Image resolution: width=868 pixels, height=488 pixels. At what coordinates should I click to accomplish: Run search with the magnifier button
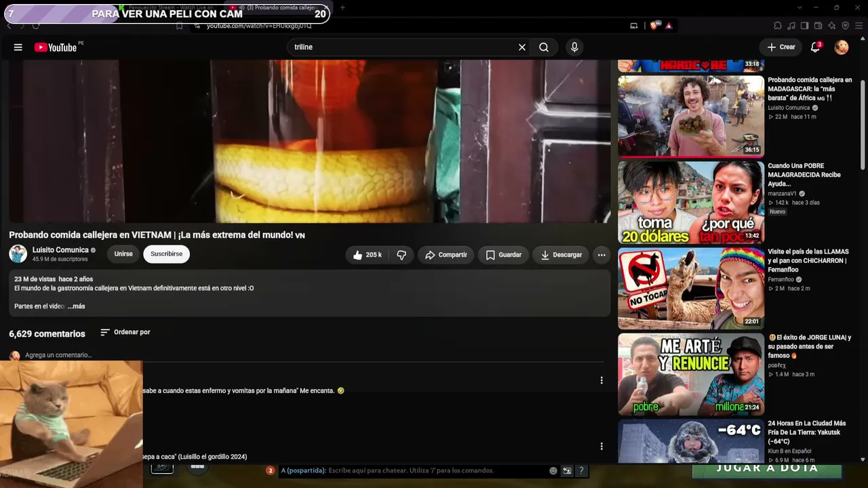[x=544, y=47]
